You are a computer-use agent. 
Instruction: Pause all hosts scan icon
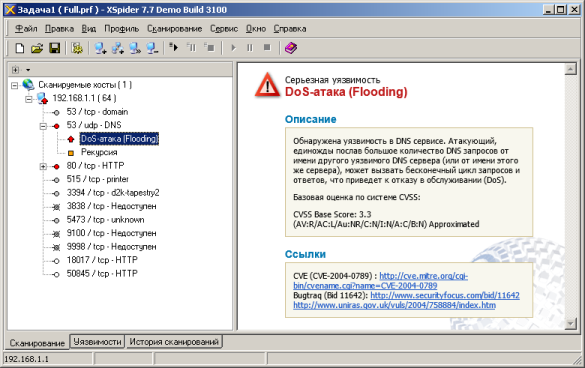[191, 47]
